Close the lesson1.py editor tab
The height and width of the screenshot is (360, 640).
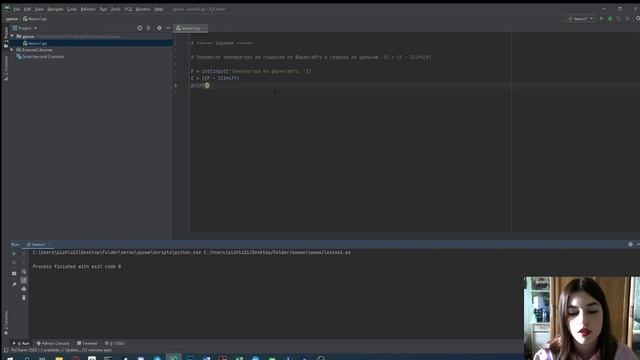pyautogui.click(x=204, y=28)
